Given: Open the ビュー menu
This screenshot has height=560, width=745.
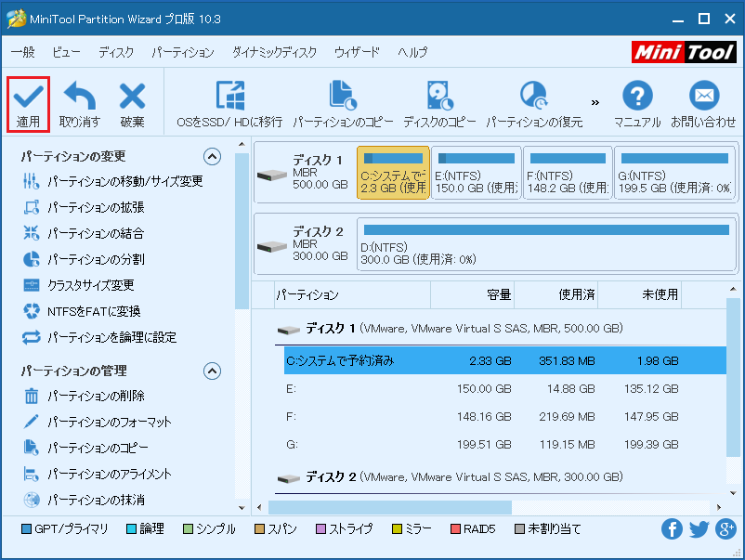Looking at the screenshot, I should (66, 52).
